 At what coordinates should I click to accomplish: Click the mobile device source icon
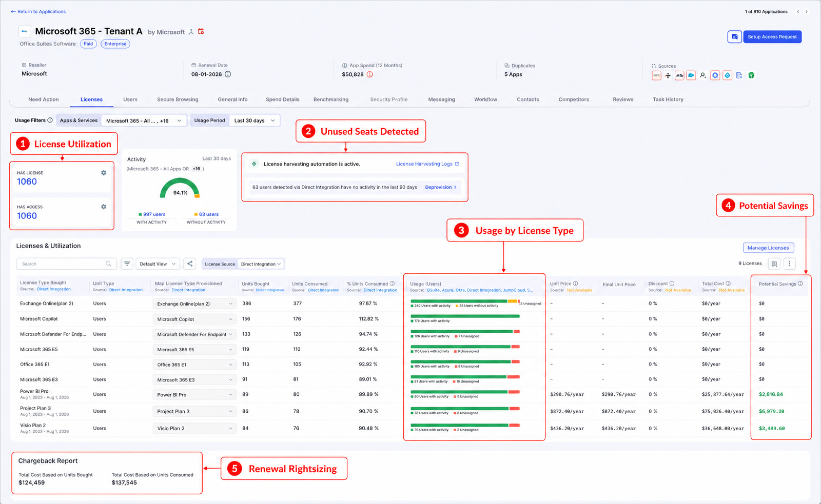(x=739, y=75)
